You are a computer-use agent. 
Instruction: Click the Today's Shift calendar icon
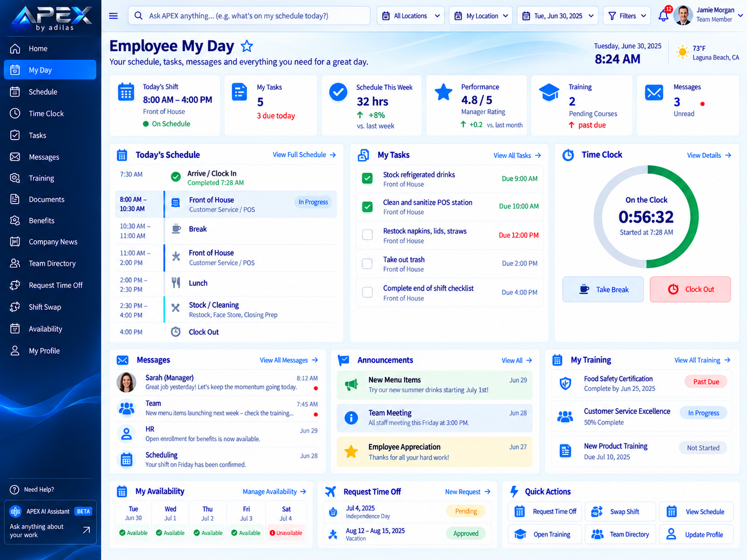coord(126,92)
